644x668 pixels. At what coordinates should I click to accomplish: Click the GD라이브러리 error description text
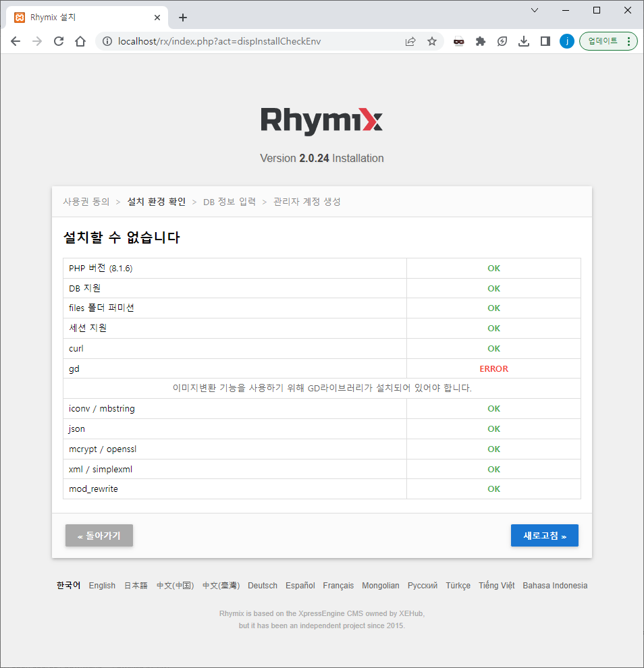coord(322,388)
